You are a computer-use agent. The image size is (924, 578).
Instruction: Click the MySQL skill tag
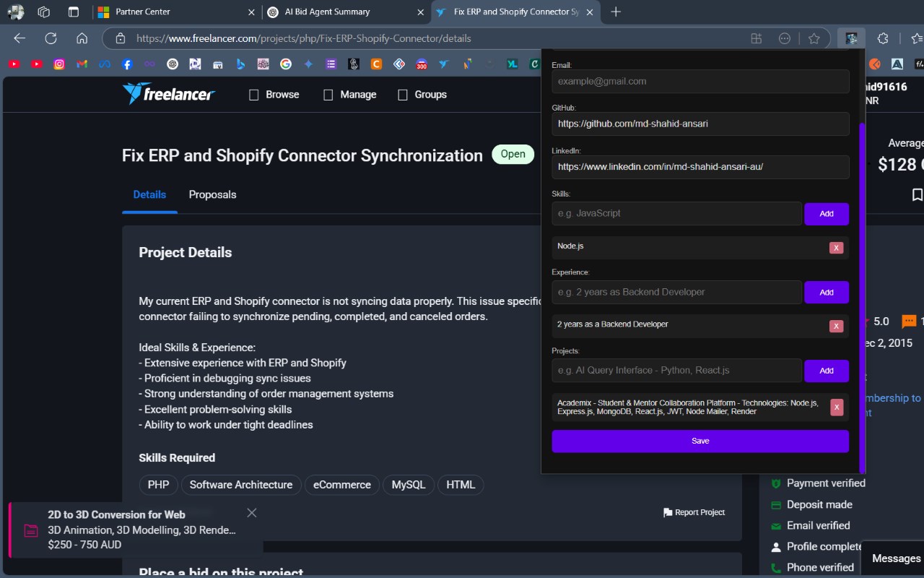click(x=409, y=485)
